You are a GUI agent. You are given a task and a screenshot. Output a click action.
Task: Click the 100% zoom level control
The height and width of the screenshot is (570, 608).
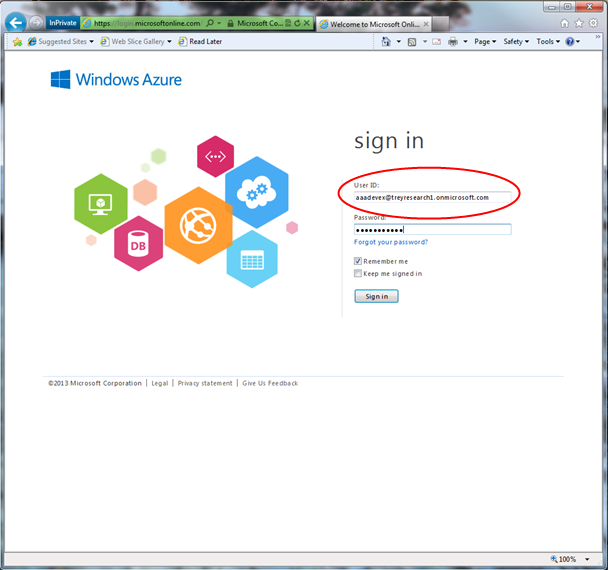point(563,559)
